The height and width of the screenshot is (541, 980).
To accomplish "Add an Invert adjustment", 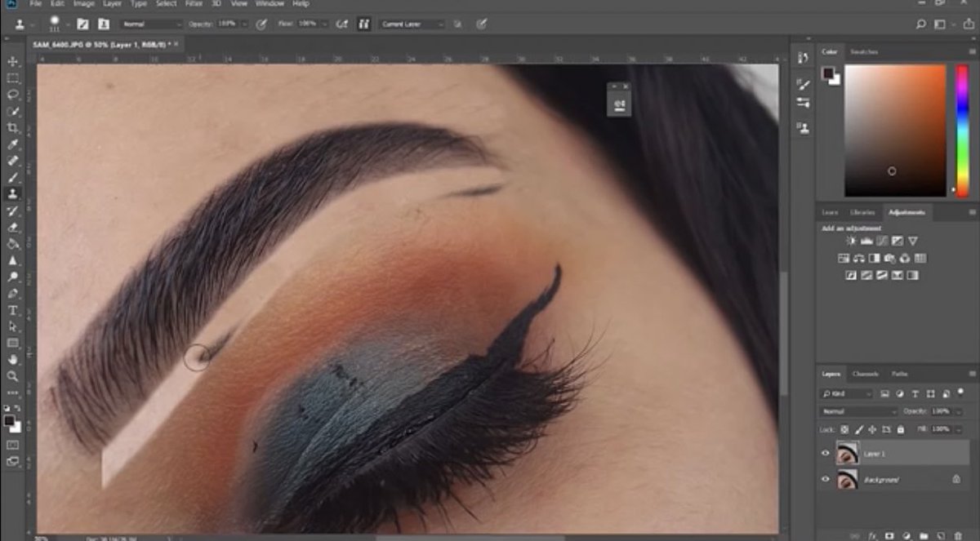I will [851, 276].
